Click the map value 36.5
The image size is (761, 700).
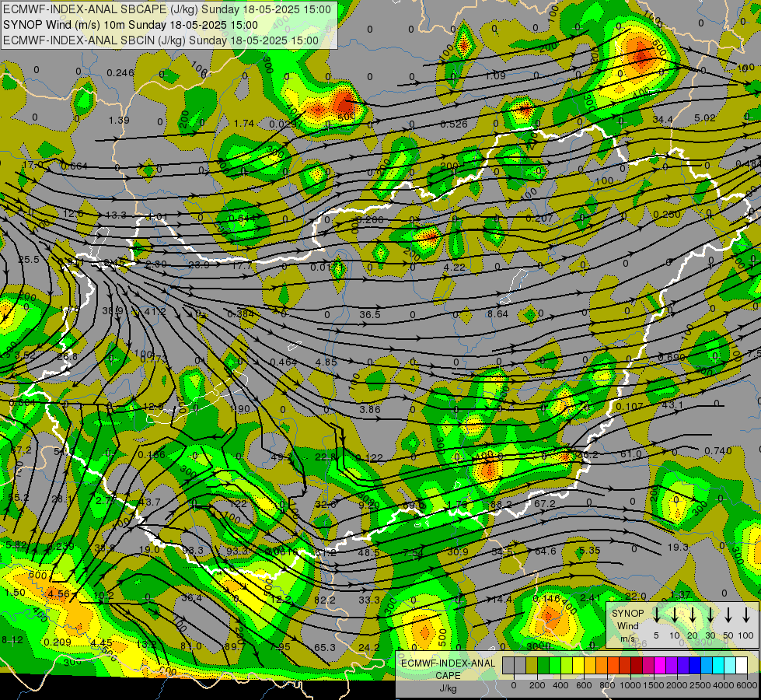[370, 315]
